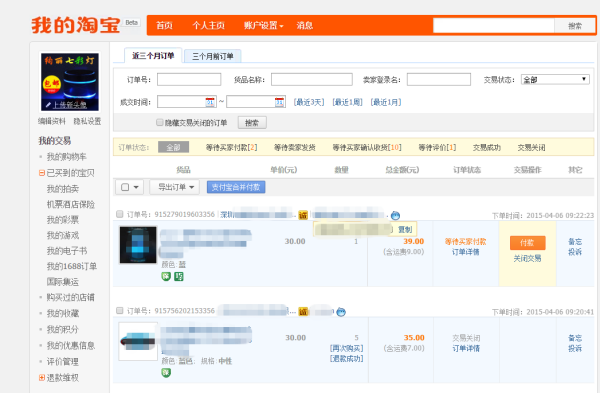Filter by 交易成功 status
This screenshot has height=393, width=600.
click(x=486, y=147)
